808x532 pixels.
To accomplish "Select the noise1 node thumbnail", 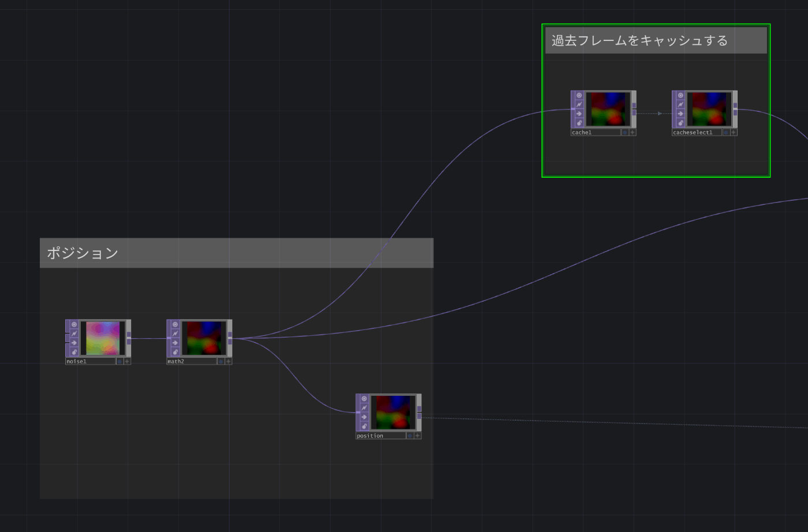I will click(103, 338).
